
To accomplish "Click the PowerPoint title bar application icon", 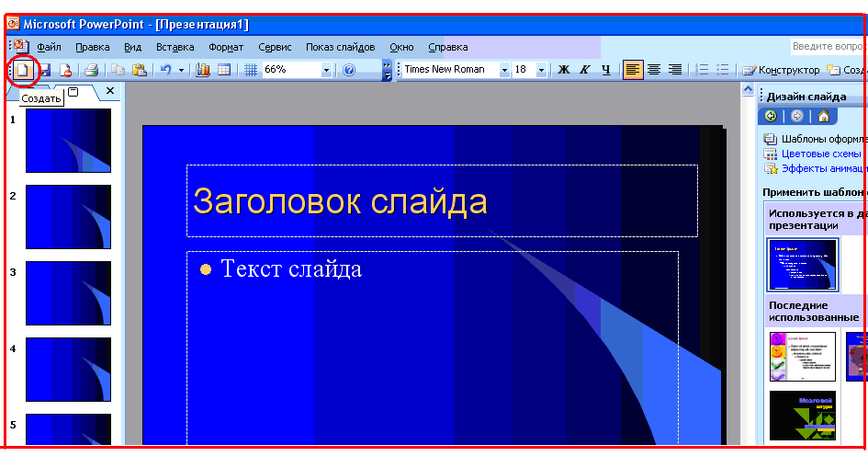I will click(x=12, y=24).
